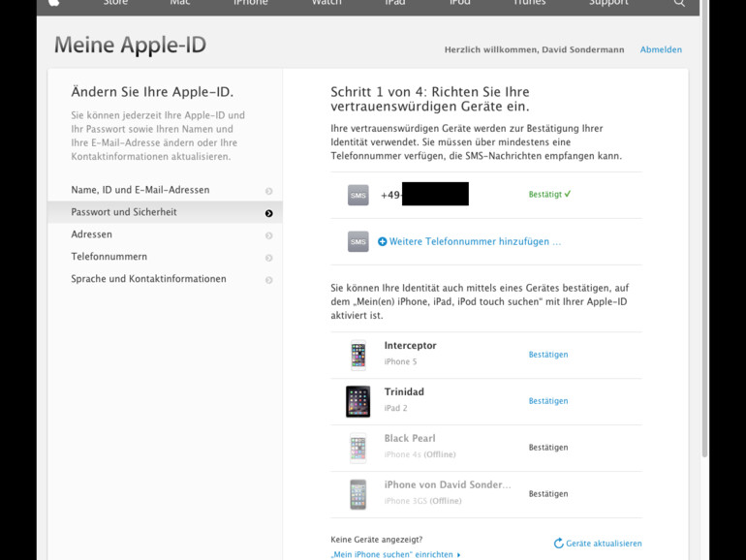Select Adressen sidebar section

tap(165, 234)
